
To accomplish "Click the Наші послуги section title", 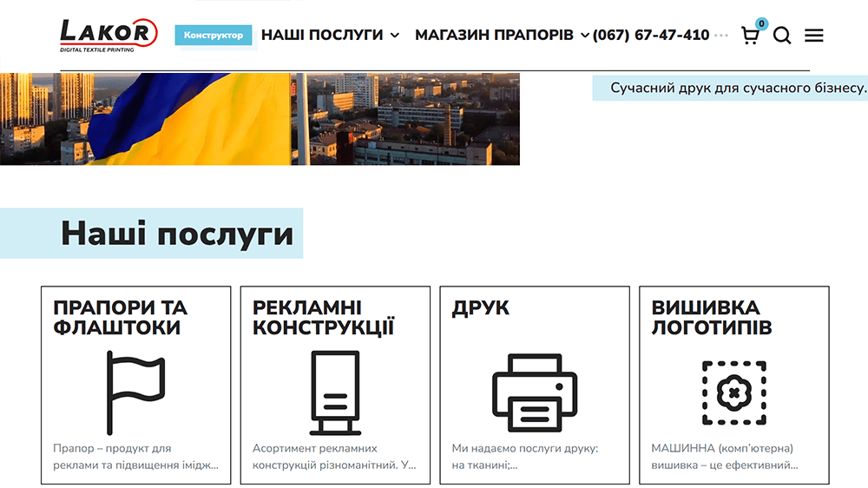I will pos(177,234).
